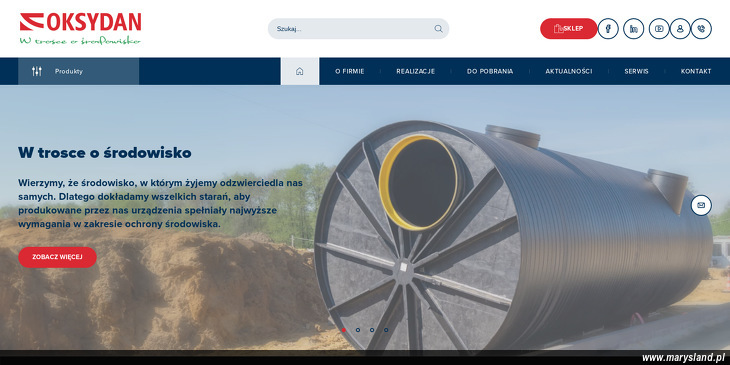
Task: Click the floating envelope message icon
Action: tap(701, 205)
